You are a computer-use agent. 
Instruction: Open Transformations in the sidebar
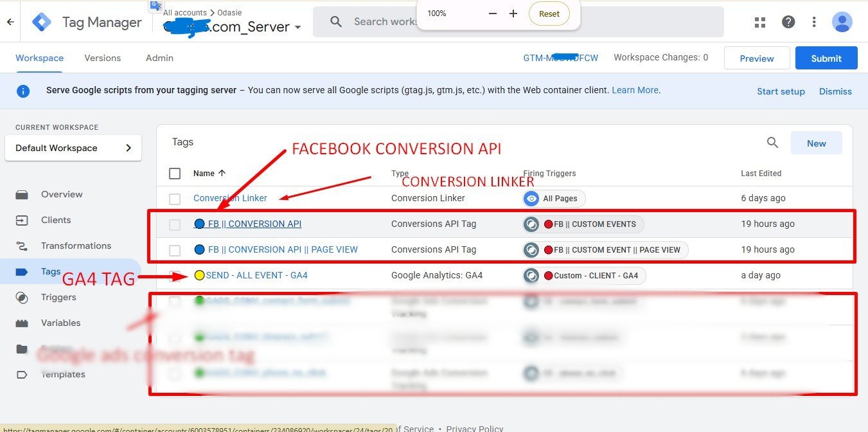[76, 246]
